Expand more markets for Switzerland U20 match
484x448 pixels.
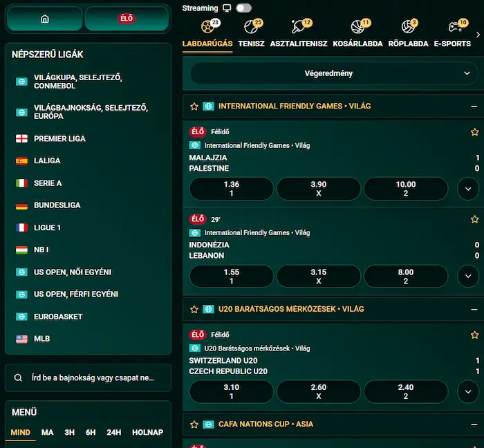tap(468, 391)
